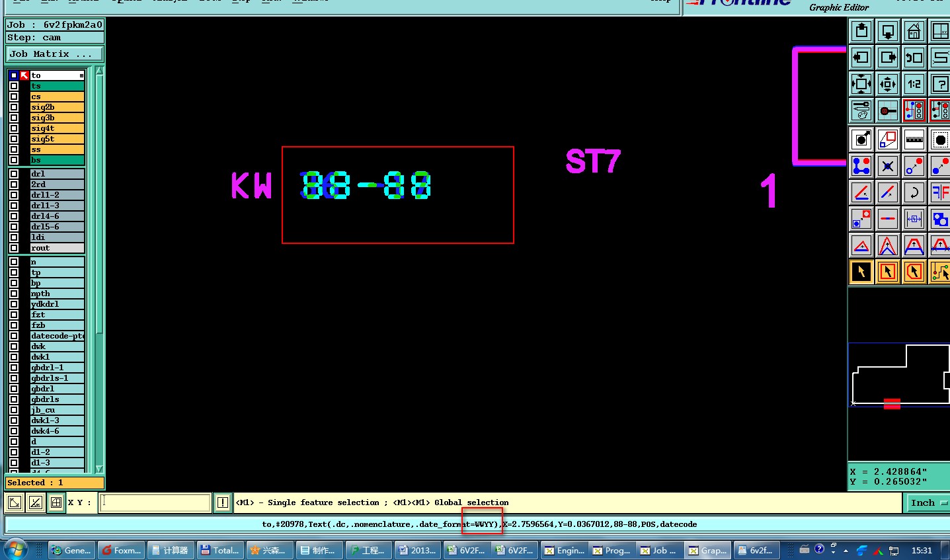This screenshot has height=560, width=950.
Task: Select the rotate arrow tool
Action: (x=914, y=192)
